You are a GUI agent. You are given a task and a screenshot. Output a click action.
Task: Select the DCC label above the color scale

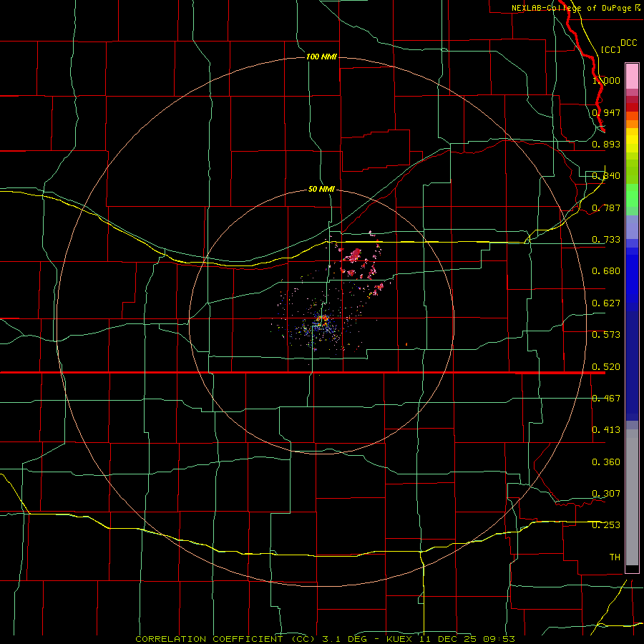(628, 43)
